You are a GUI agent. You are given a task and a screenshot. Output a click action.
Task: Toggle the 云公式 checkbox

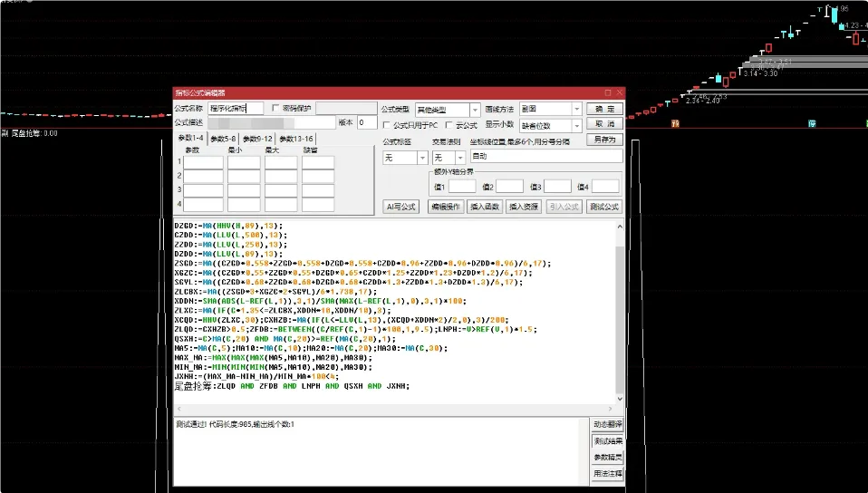tap(448, 126)
